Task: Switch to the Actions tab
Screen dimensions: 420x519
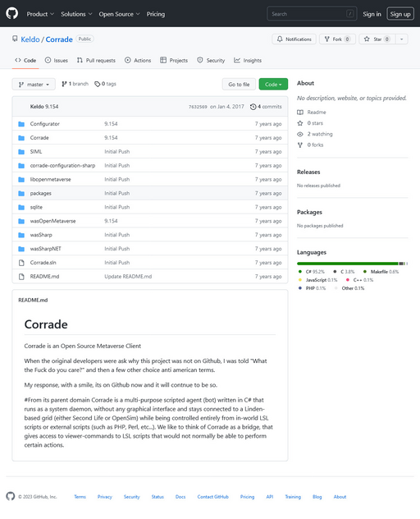Action: (x=138, y=60)
